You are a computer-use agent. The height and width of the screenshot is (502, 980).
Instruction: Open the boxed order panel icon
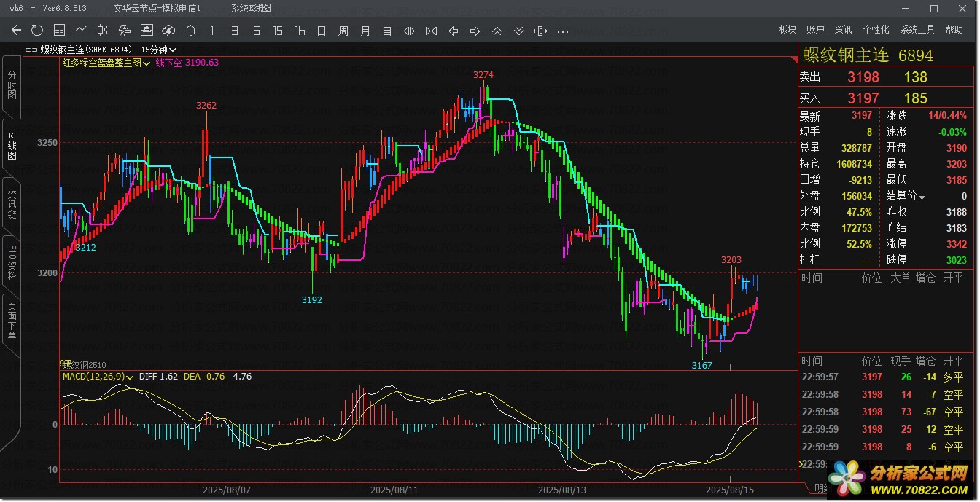pyautogui.click(x=147, y=31)
